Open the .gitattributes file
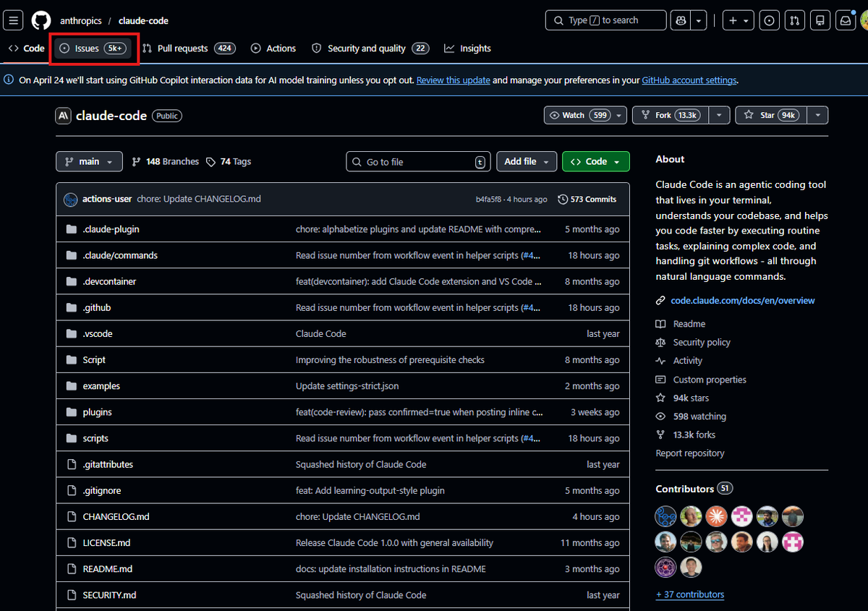This screenshot has width=868, height=611. click(108, 464)
